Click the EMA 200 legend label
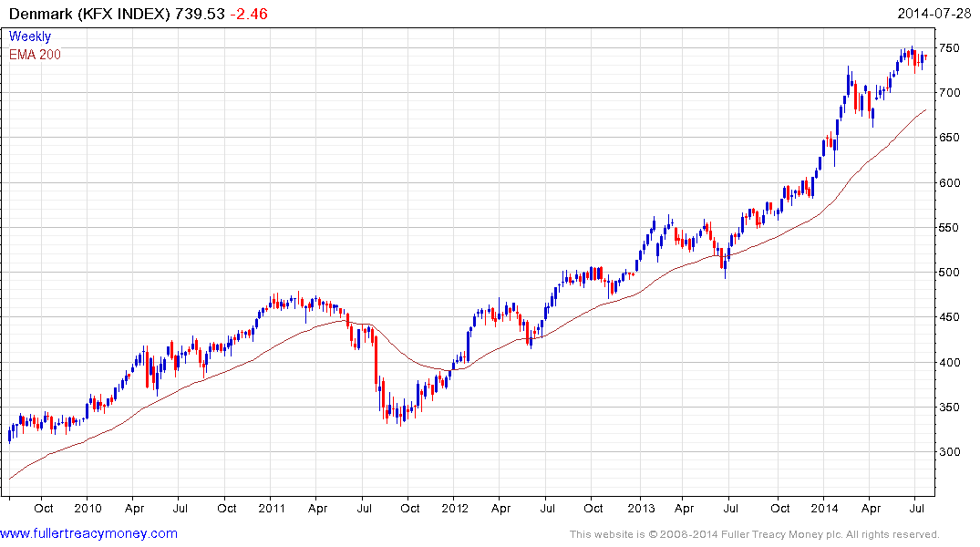 (35, 55)
